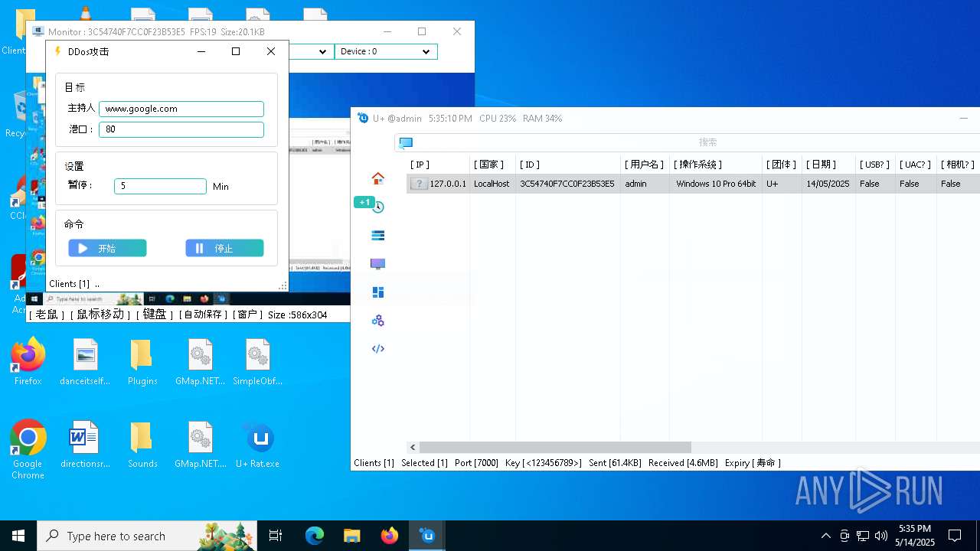Select the GMap.NET file next to Sounds folder
The image size is (980, 551).
(200, 445)
